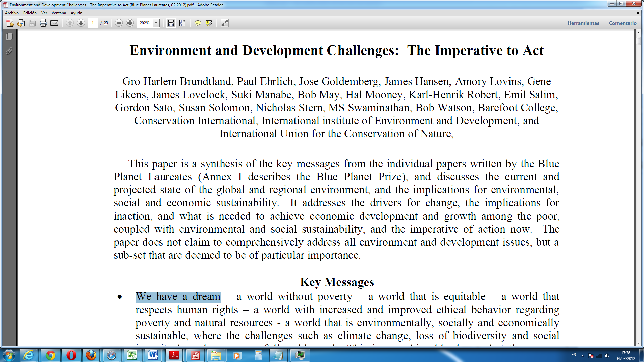Click the print file icon
Image resolution: width=644 pixels, height=362 pixels.
pos(43,23)
